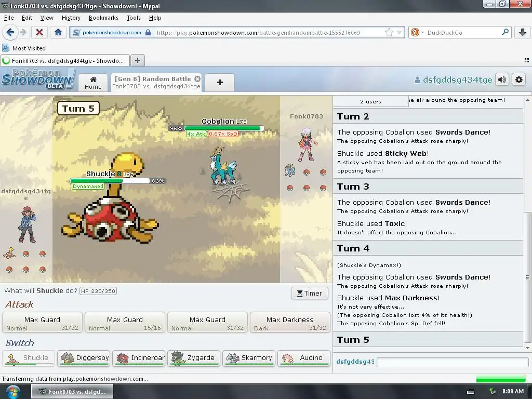Choose the first Max Guard 31/32 move
Screen dimensions: 532x399
point(43,323)
